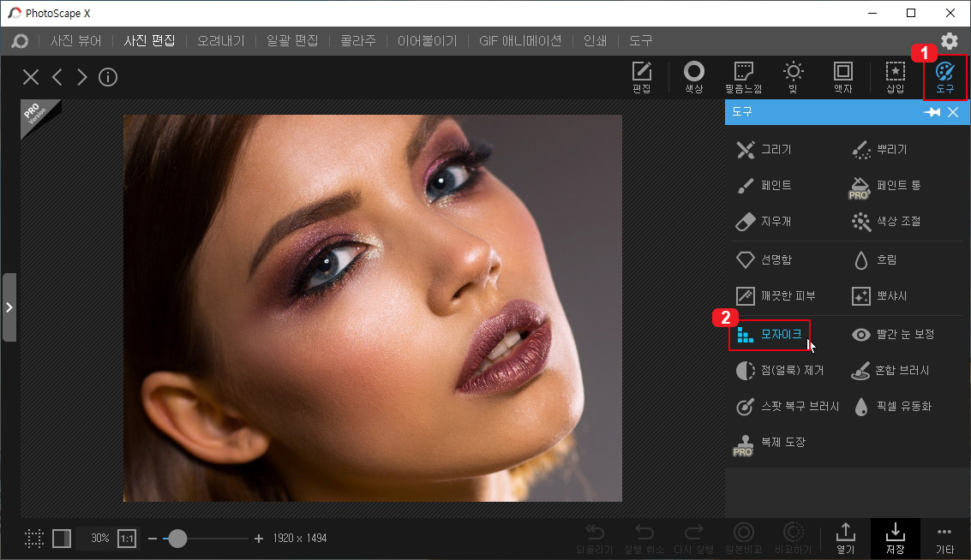This screenshot has width=971, height=560.
Task: Click the portrait photo on canvas
Action: pyautogui.click(x=373, y=308)
